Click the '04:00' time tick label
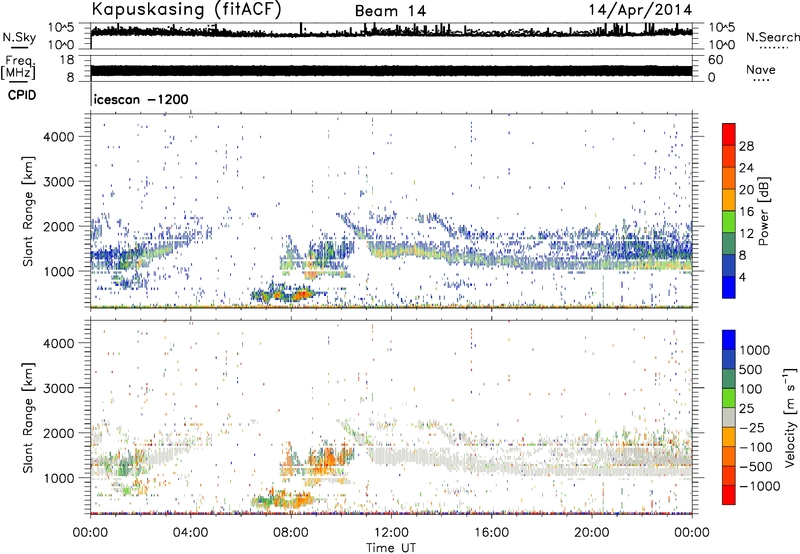 (x=191, y=533)
